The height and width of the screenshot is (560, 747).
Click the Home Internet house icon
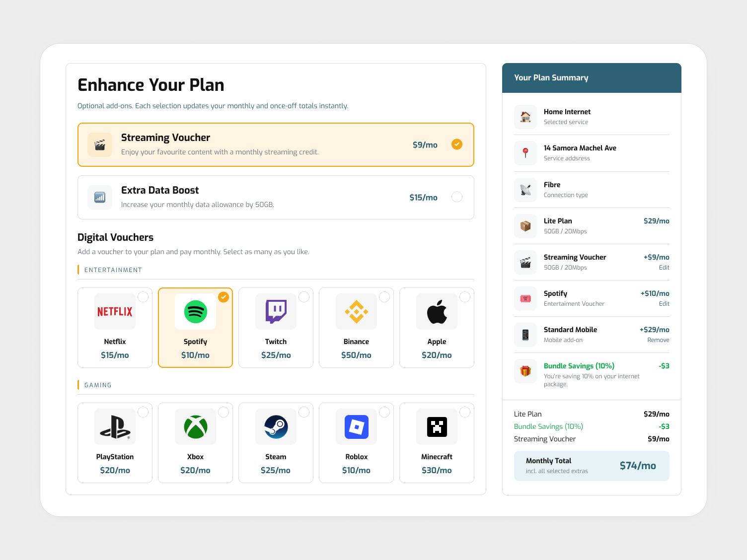pyautogui.click(x=525, y=117)
